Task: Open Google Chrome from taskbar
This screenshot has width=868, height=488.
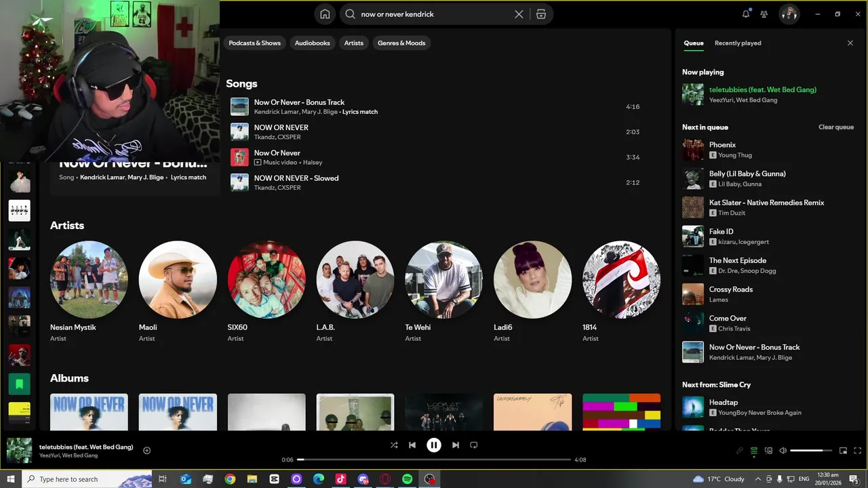Action: (230, 479)
